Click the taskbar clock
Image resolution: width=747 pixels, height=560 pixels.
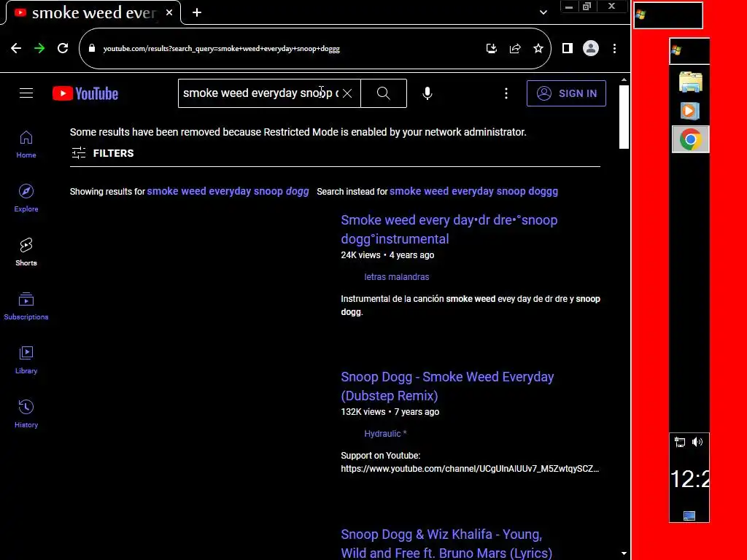pyautogui.click(x=690, y=478)
